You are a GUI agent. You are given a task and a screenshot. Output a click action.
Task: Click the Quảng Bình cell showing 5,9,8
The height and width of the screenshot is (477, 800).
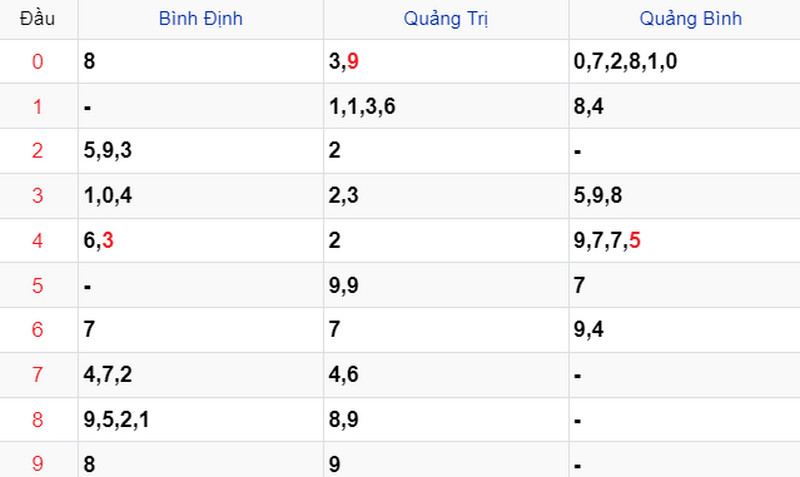[x=685, y=196]
